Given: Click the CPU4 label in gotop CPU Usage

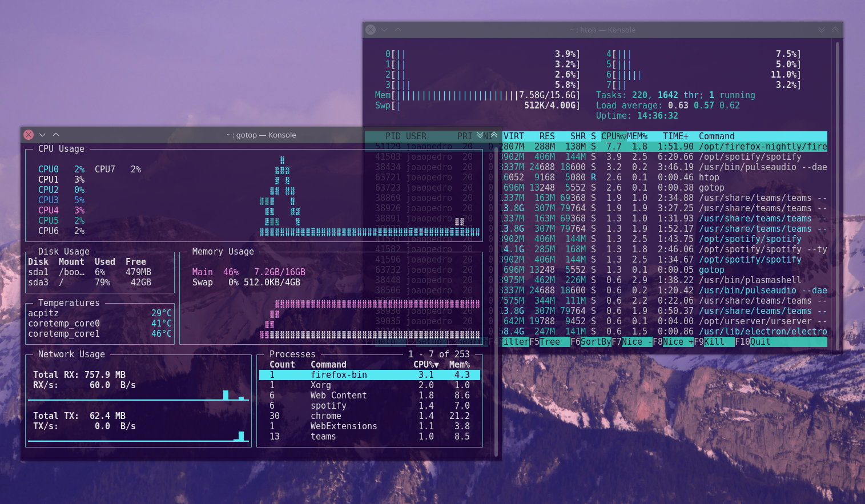Looking at the screenshot, I should click(x=49, y=211).
